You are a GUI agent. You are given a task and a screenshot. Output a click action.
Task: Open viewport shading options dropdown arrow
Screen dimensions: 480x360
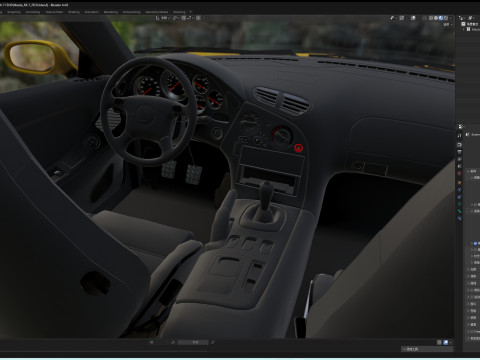point(451,18)
